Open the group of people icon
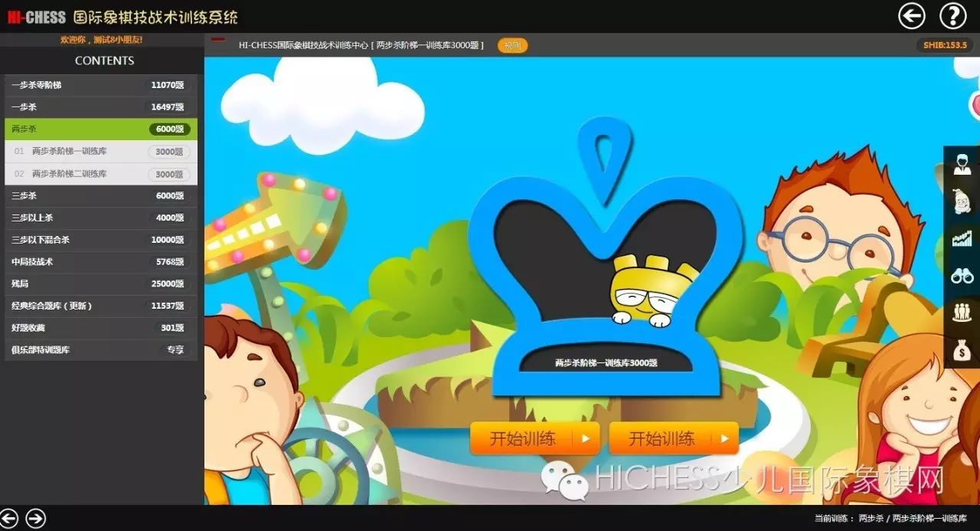 tap(962, 313)
